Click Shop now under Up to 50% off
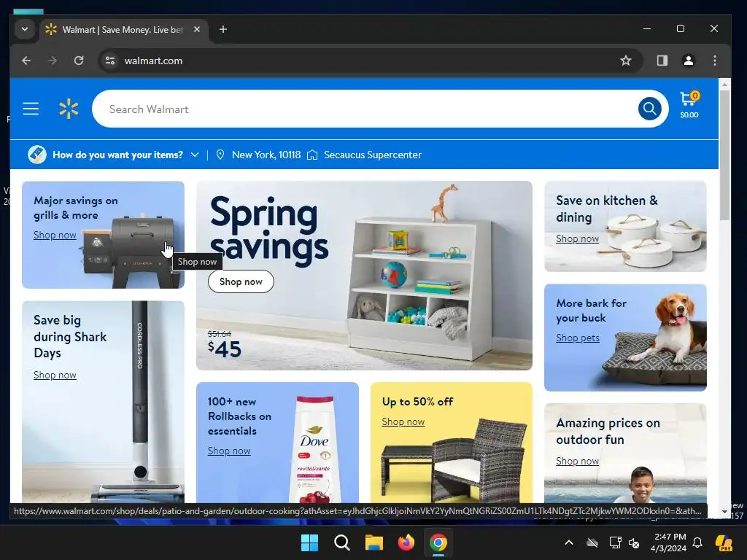This screenshot has height=560, width=747. (403, 422)
